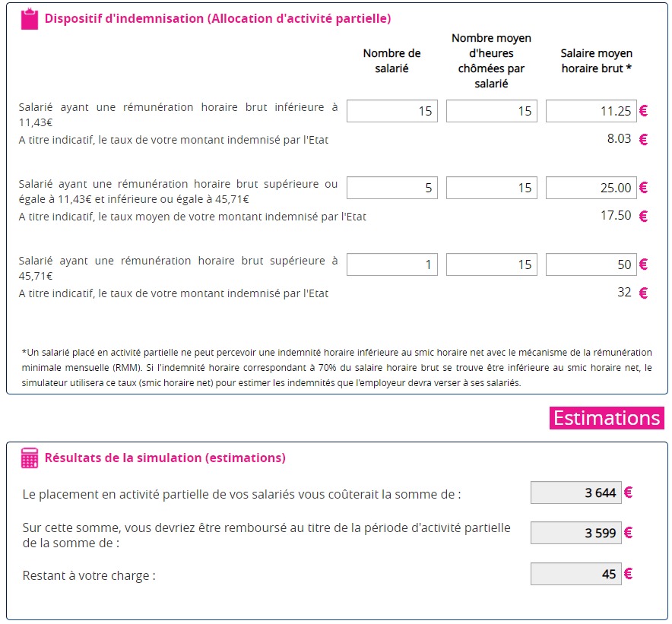Click the reimbursed amount field showing 3 599

click(x=576, y=533)
